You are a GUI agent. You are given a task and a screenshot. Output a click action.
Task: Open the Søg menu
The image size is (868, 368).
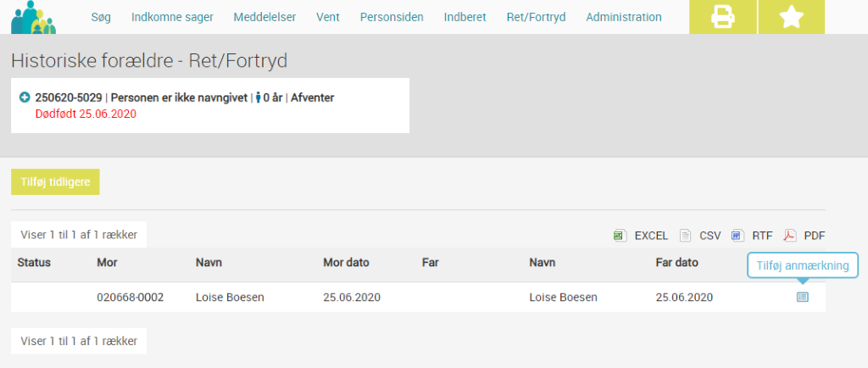point(101,17)
